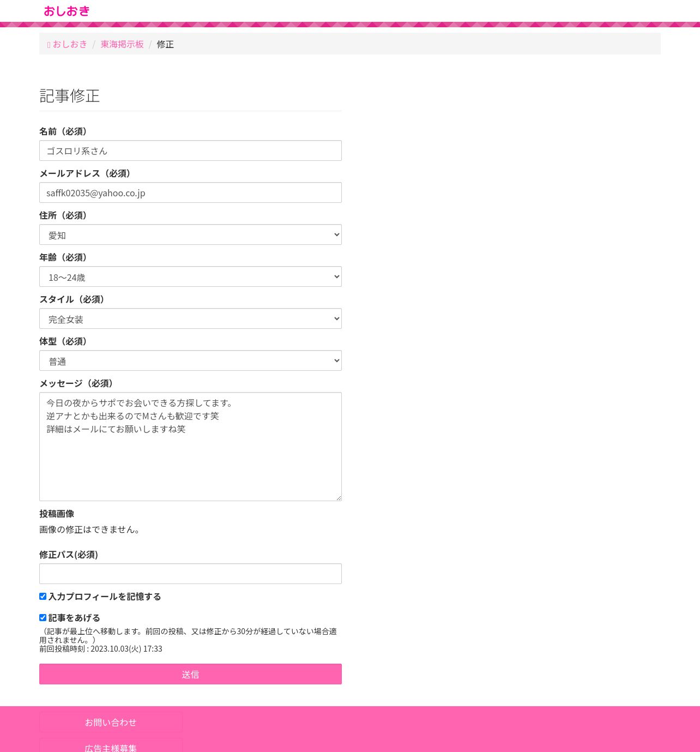The height and width of the screenshot is (752, 700).
Task: Toggle 記事をあげる checkbox
Action: (43, 618)
